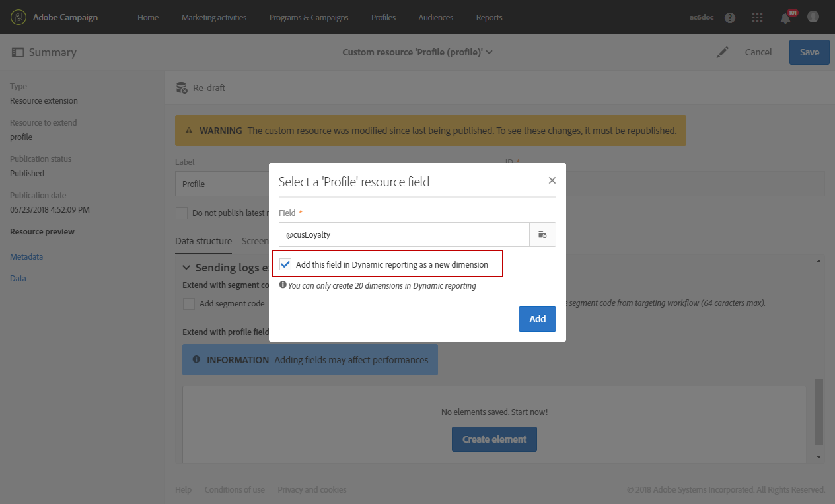Viewport: 835px width, 504px height.
Task: Click the Re-draft database icon
Action: pyautogui.click(x=182, y=88)
